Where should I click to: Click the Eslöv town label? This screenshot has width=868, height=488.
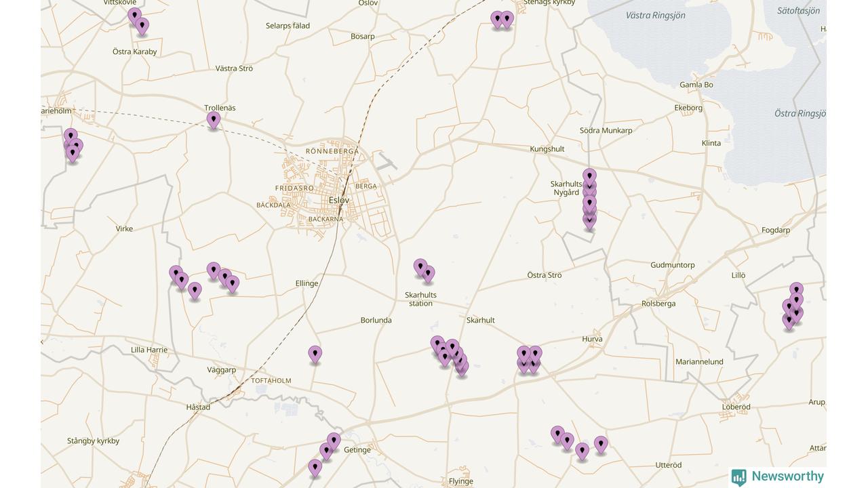pyautogui.click(x=339, y=201)
